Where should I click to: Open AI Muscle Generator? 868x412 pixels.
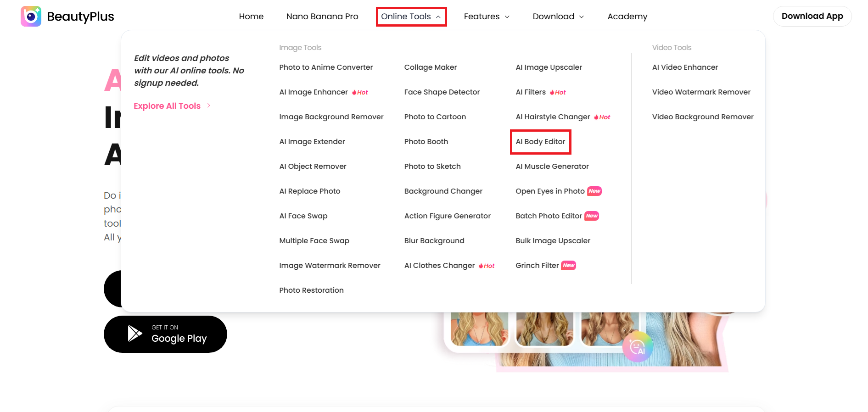pos(552,167)
